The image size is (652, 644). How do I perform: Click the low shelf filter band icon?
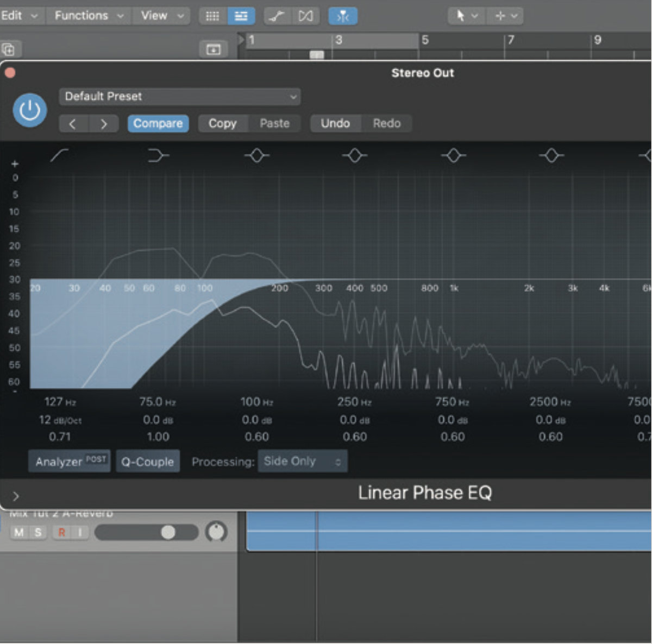[158, 156]
